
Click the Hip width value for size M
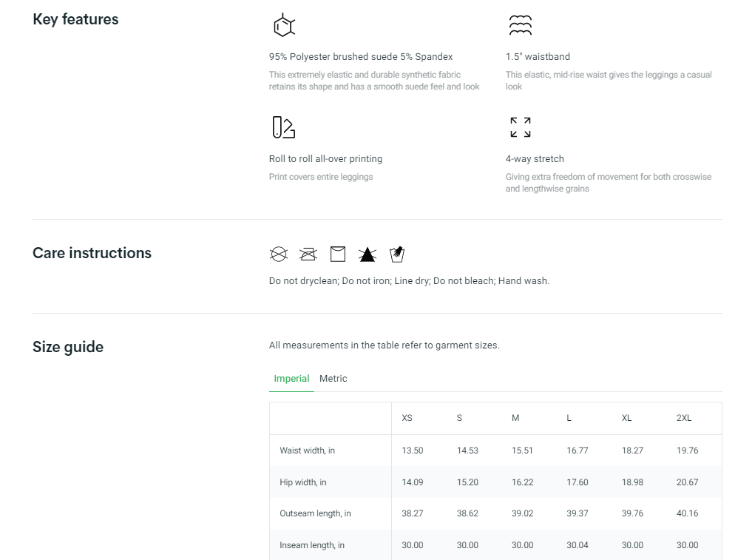(522, 482)
